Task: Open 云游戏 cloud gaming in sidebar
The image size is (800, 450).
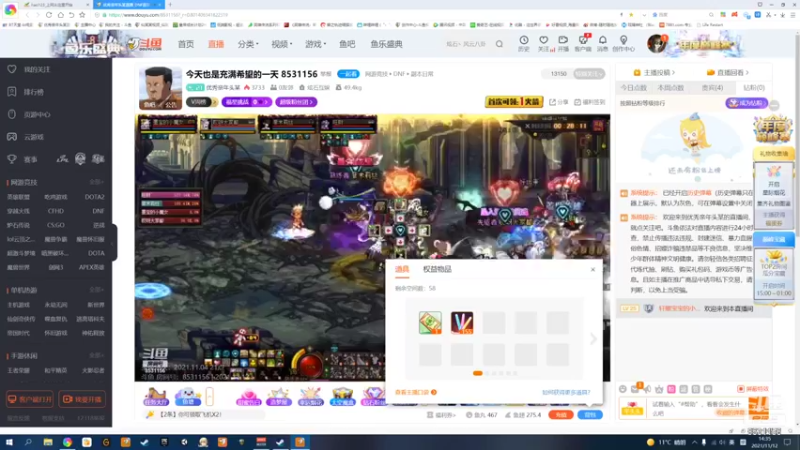Action: [x=34, y=137]
